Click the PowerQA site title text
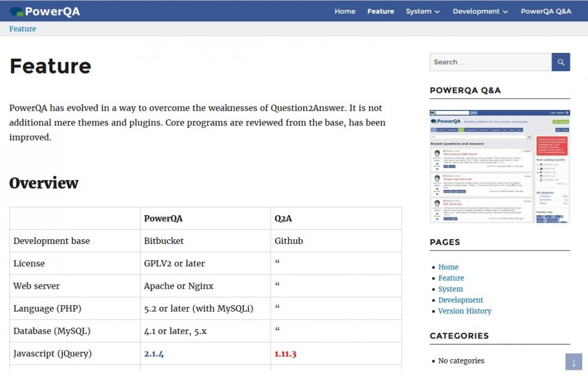Viewport: 588px width, 378px height. 52,11
